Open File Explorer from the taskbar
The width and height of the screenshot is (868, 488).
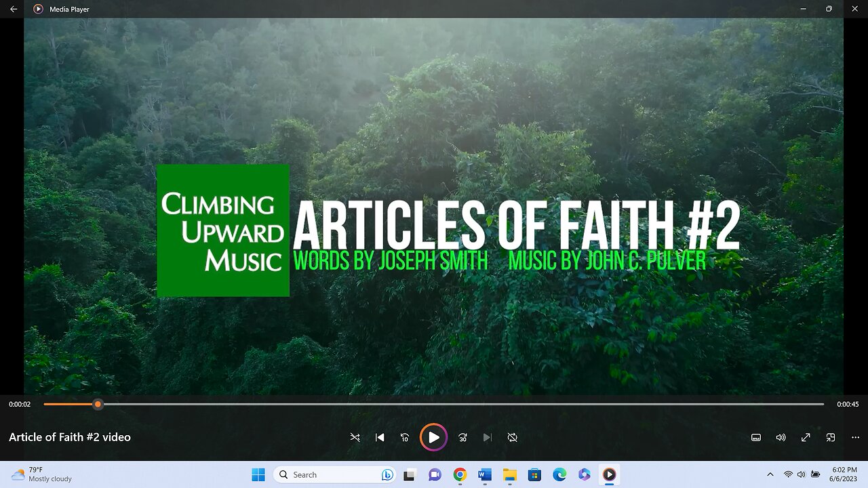(509, 474)
